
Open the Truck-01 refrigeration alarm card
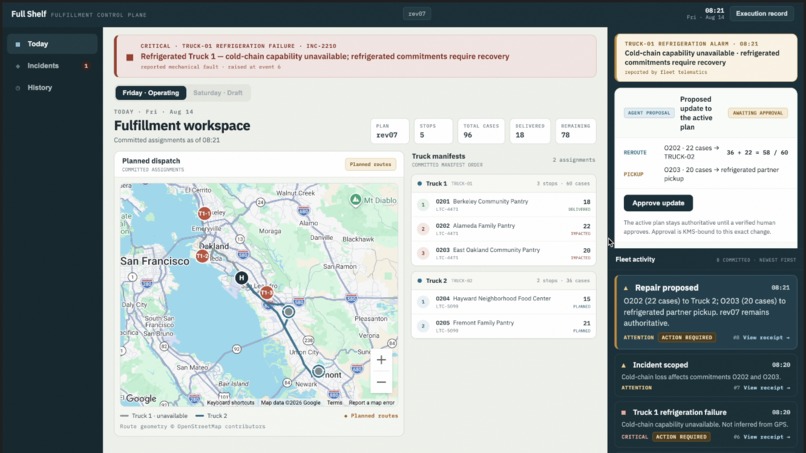point(706,58)
